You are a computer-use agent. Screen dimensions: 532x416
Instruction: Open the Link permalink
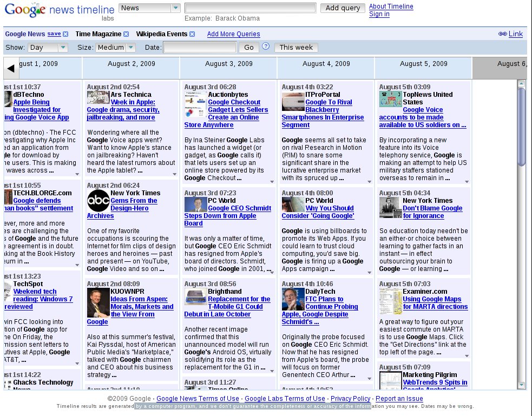pos(515,34)
